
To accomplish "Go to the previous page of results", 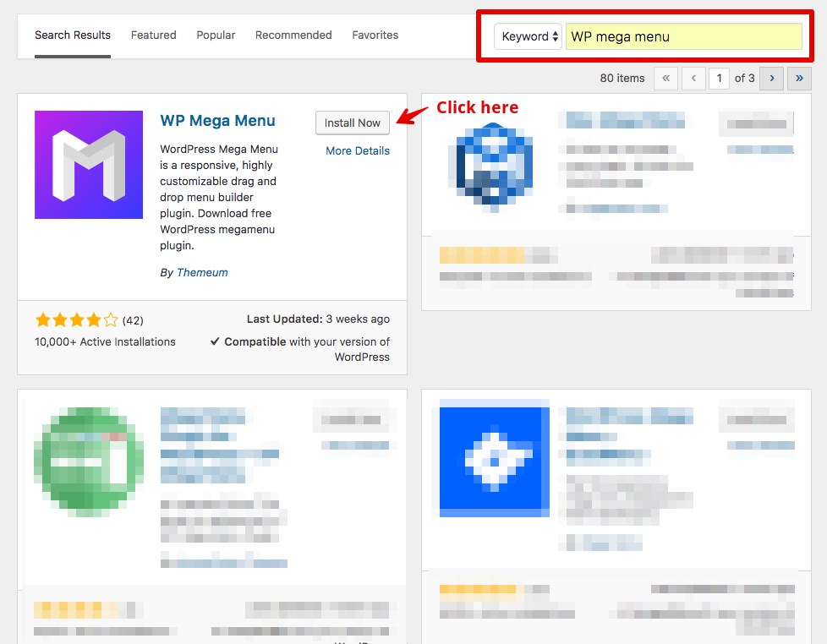I will pos(693,79).
